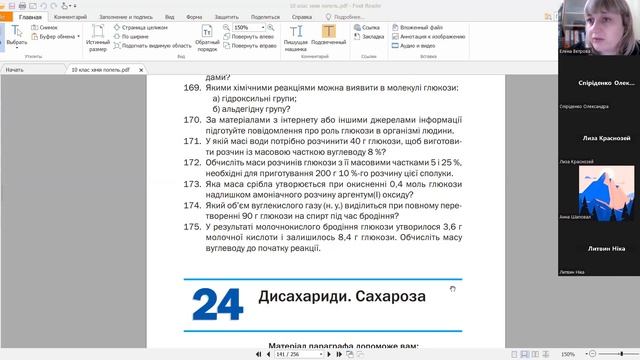
Task: Select Анна Шаповал mountain avatar tile
Action: point(599,193)
